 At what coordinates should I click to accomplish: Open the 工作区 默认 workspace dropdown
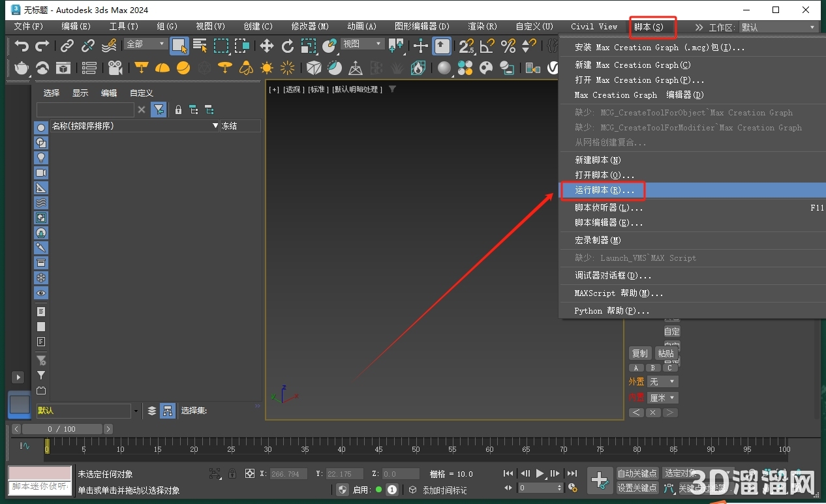tap(778, 27)
